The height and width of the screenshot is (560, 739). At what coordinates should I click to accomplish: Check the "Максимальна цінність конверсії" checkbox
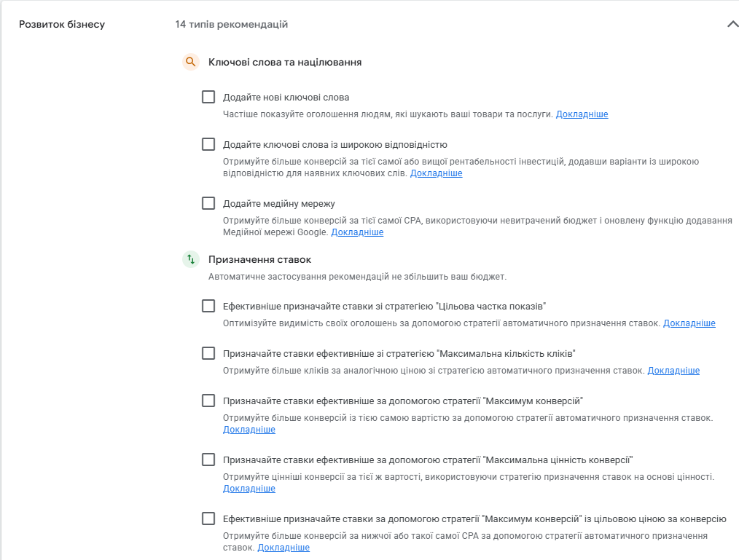tap(208, 460)
